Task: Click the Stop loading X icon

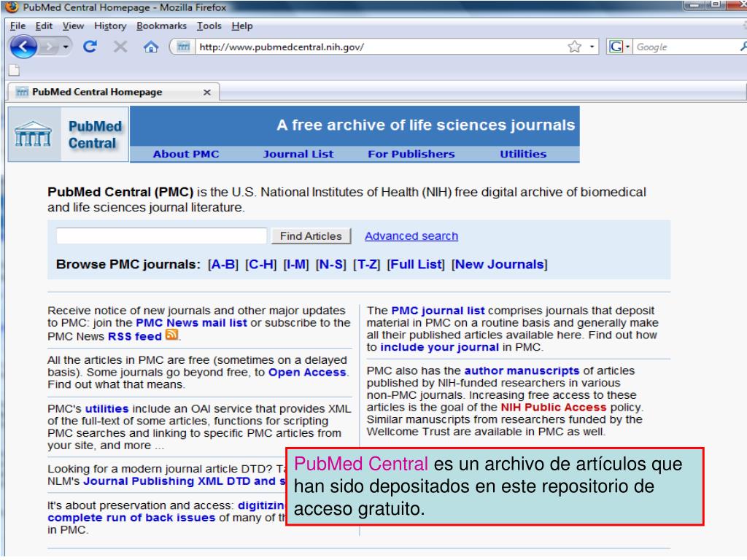Action: click(x=120, y=47)
